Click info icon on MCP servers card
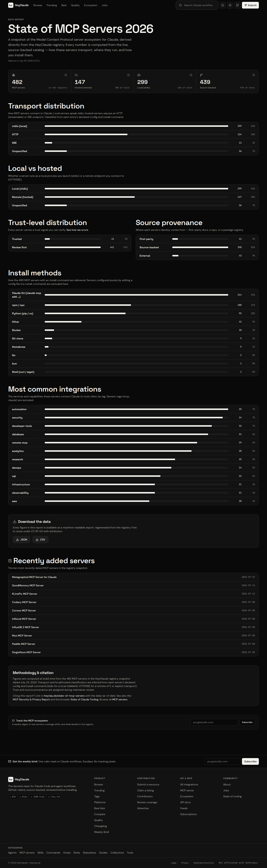This screenshot has height=868, width=267. click(x=66, y=75)
